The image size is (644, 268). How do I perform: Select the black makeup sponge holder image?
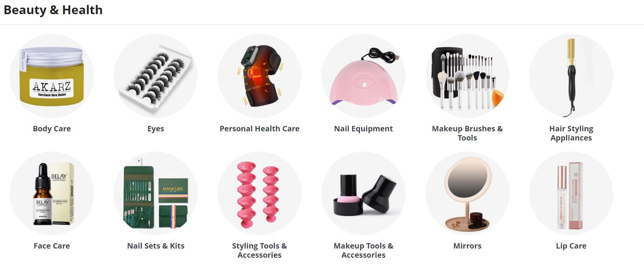pos(363,194)
